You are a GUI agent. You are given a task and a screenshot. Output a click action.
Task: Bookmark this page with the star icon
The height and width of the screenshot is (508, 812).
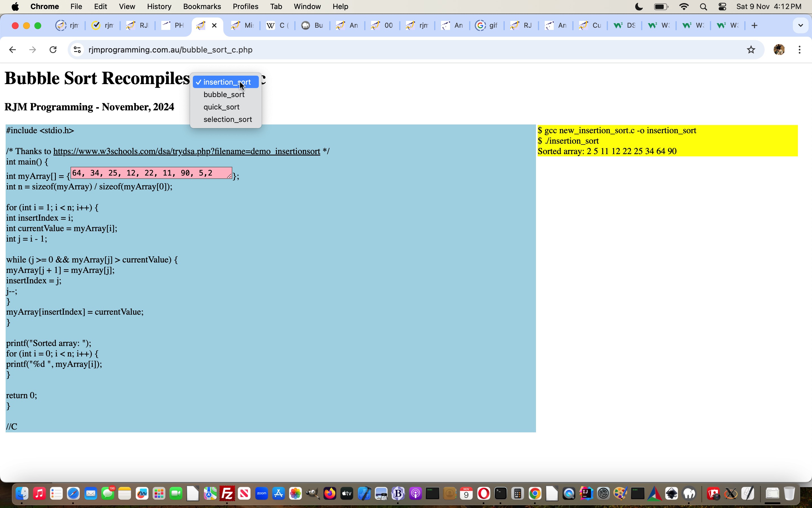coord(751,50)
